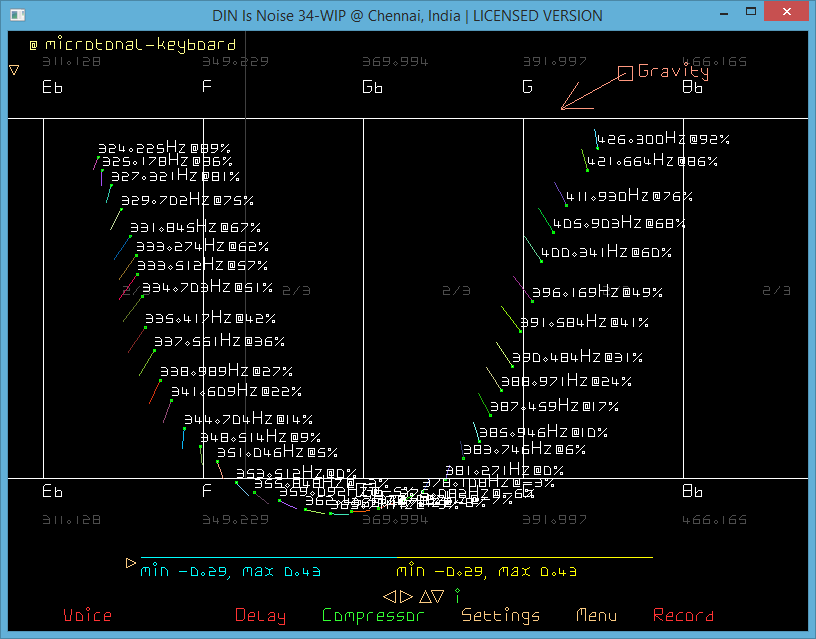This screenshot has height=639, width=816.
Task: Open the Menu
Action: tap(596, 616)
